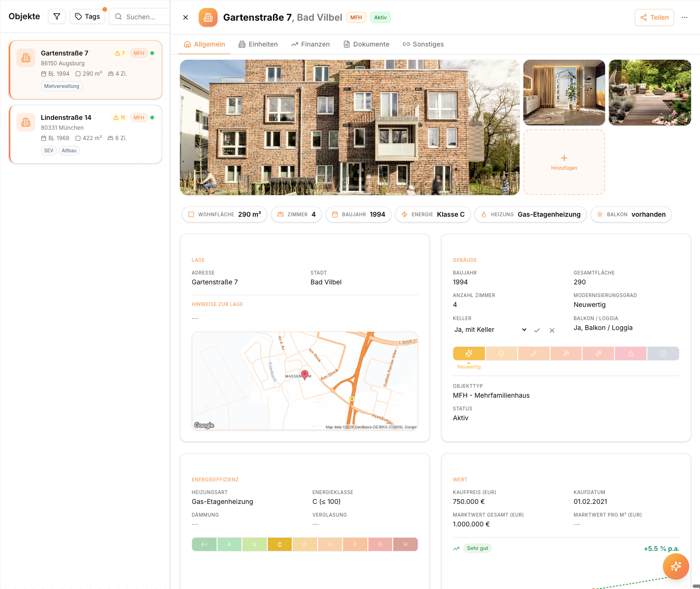The width and height of the screenshot is (700, 589).
Task: Select energy class C swatch
Action: click(x=280, y=544)
